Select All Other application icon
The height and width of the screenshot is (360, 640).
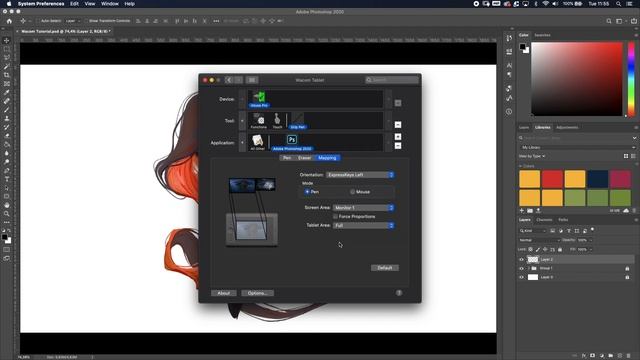coord(258,142)
